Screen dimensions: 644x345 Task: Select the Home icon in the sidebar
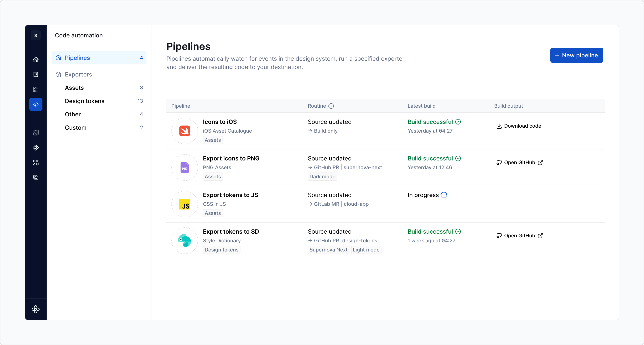click(36, 59)
